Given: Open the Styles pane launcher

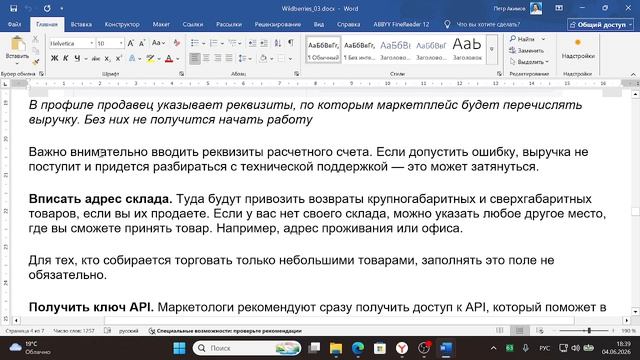Looking at the screenshot, I should pyautogui.click(x=499, y=74).
